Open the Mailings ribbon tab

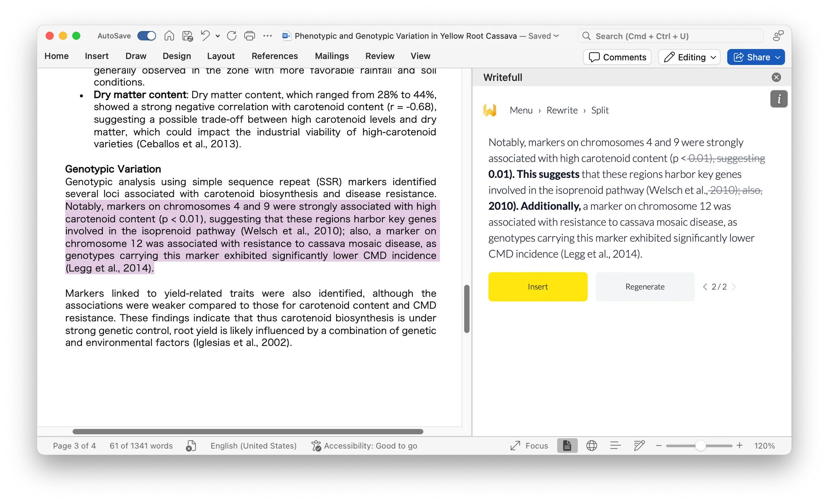tap(332, 56)
